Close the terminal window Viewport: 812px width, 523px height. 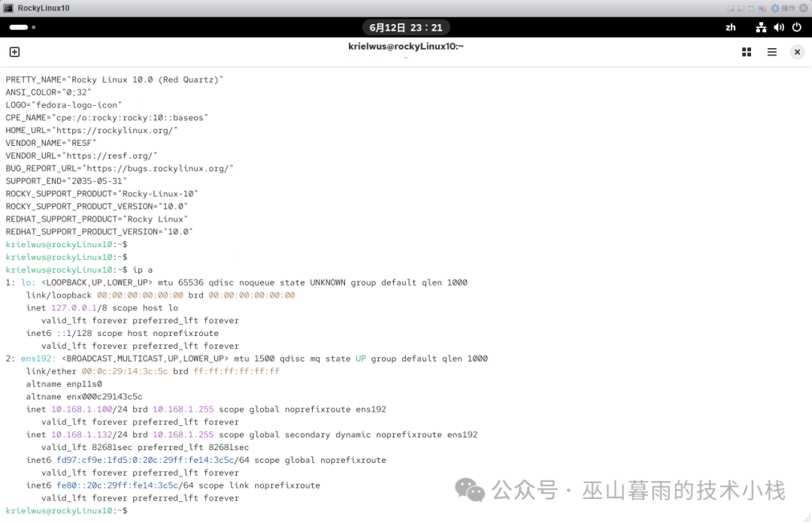tap(797, 52)
